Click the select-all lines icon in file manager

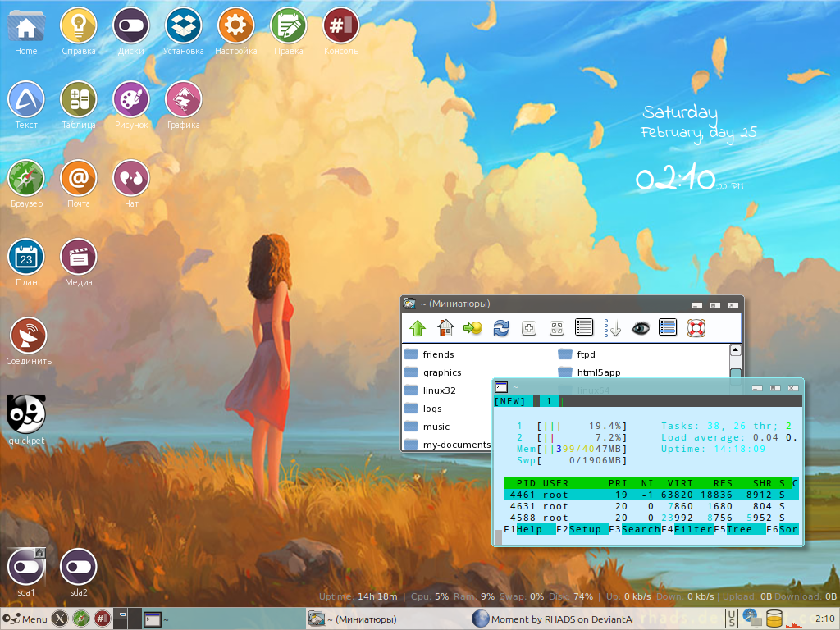(668, 327)
